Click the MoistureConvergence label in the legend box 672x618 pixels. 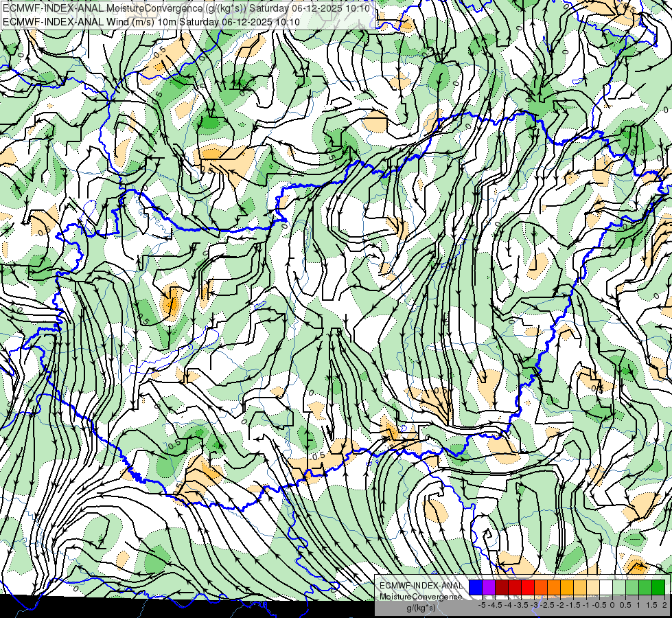421,597
